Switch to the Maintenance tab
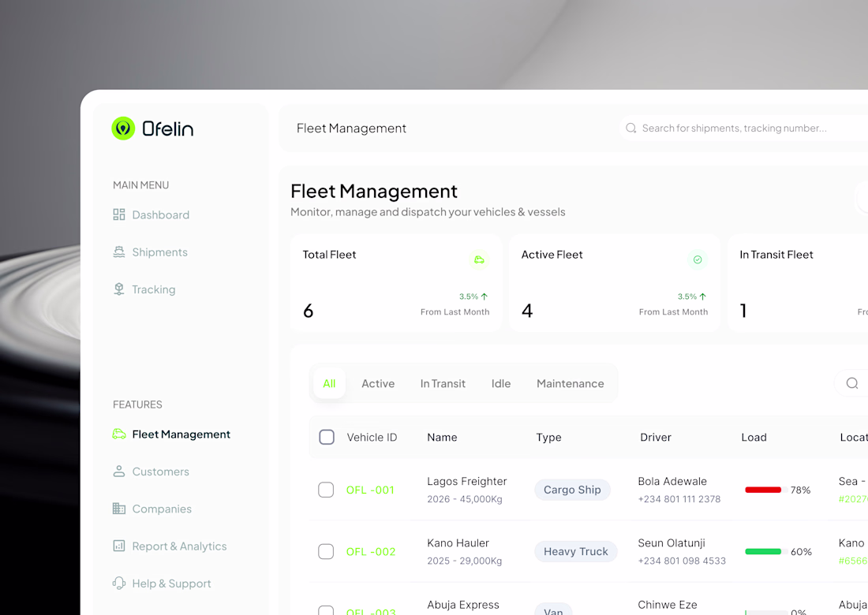Viewport: 868px width, 615px height. (571, 383)
